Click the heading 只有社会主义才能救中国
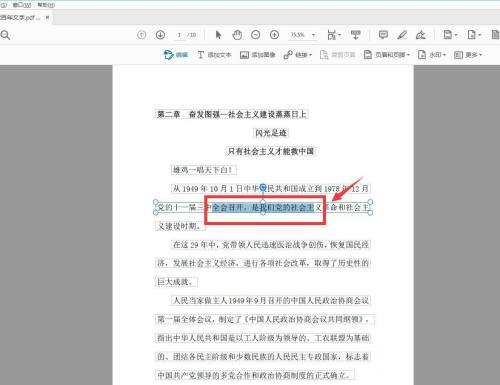This screenshot has width=500, height=385. point(271,151)
